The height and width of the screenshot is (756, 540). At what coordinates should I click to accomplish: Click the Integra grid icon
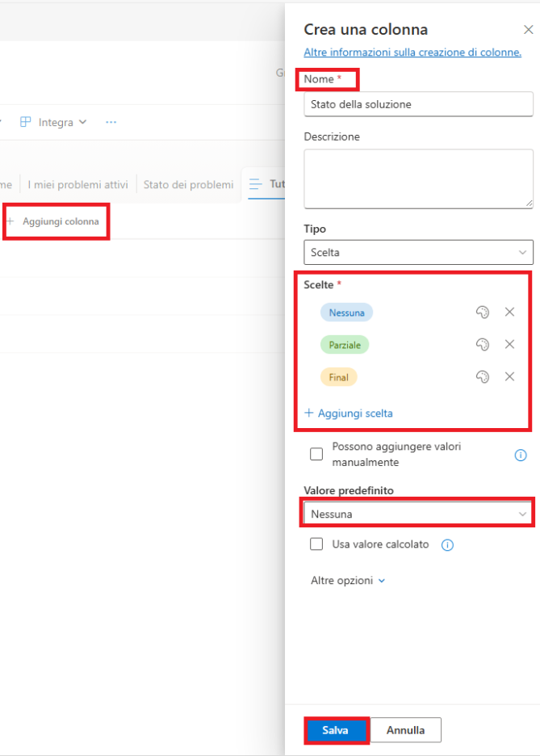26,122
